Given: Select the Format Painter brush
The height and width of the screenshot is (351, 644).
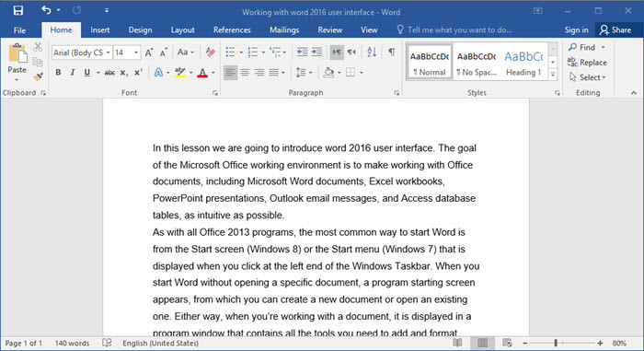Looking at the screenshot, I should 38,76.
